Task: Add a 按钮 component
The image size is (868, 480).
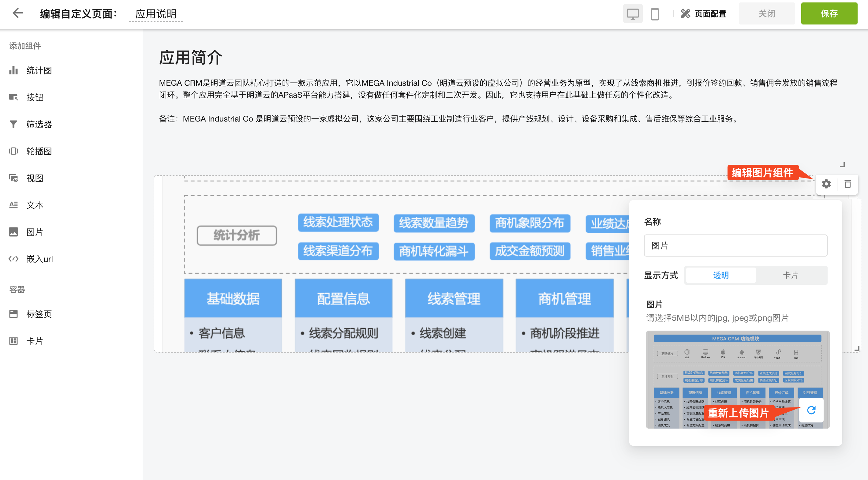Action: [35, 97]
